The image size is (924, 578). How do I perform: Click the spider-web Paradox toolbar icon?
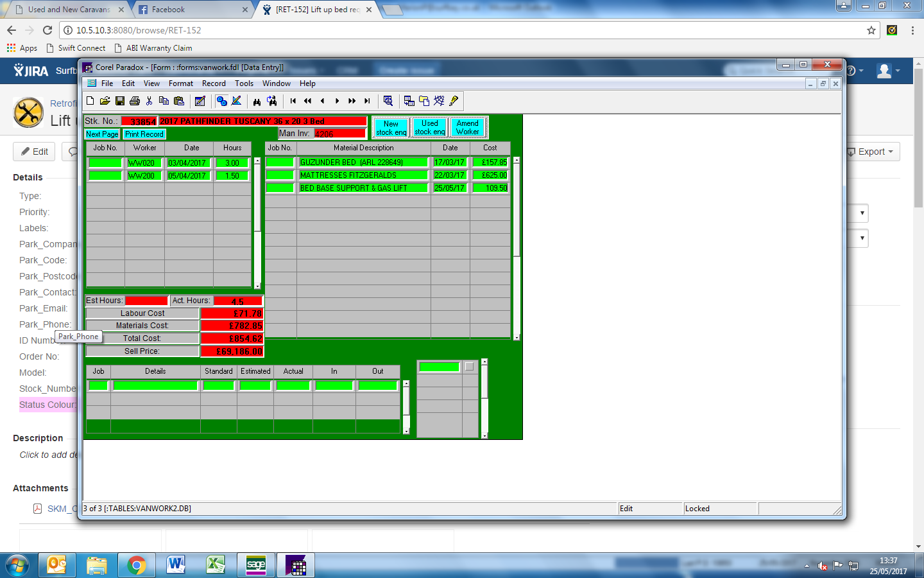point(439,101)
